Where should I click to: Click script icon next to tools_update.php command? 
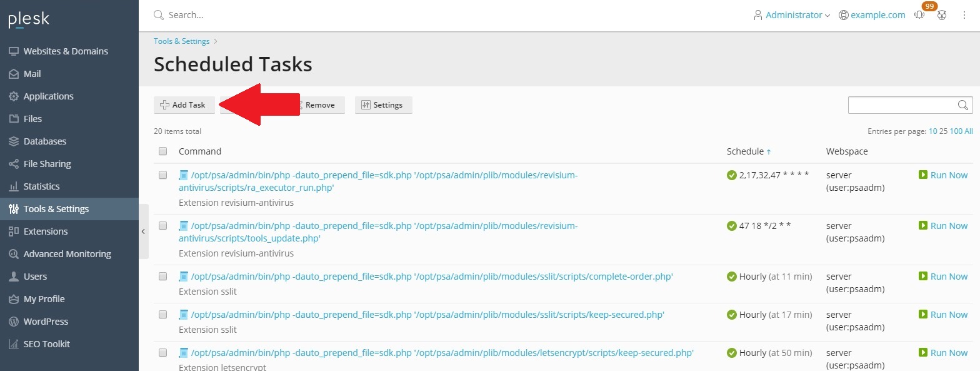point(183,226)
